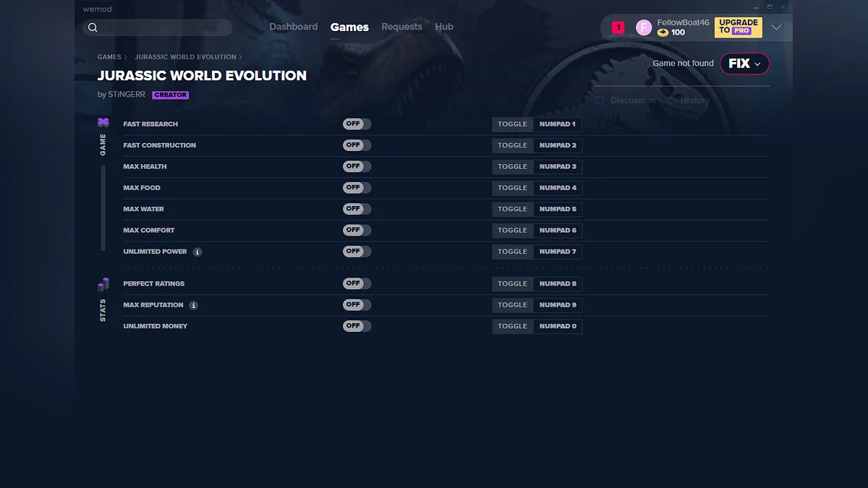The height and width of the screenshot is (488, 868).
Task: Click the Max Comfort label
Action: click(149, 230)
